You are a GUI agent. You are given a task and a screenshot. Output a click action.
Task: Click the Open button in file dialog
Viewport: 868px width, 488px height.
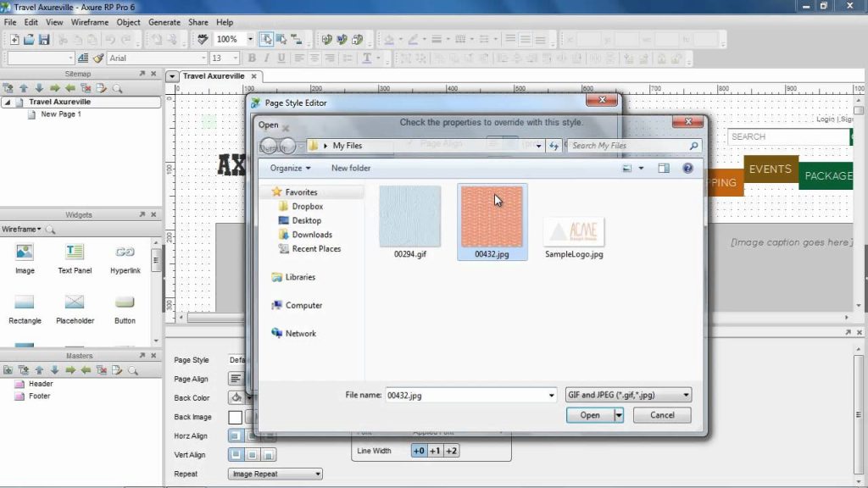(x=590, y=415)
